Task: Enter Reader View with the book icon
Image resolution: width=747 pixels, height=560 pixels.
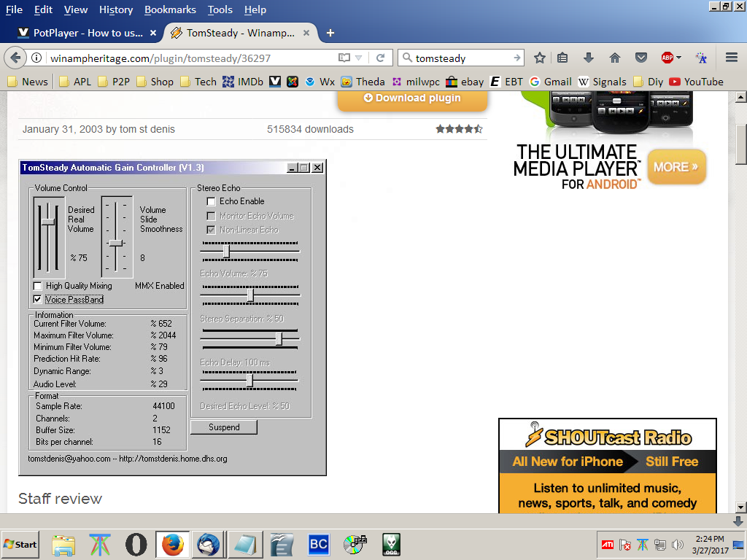Action: (344, 58)
